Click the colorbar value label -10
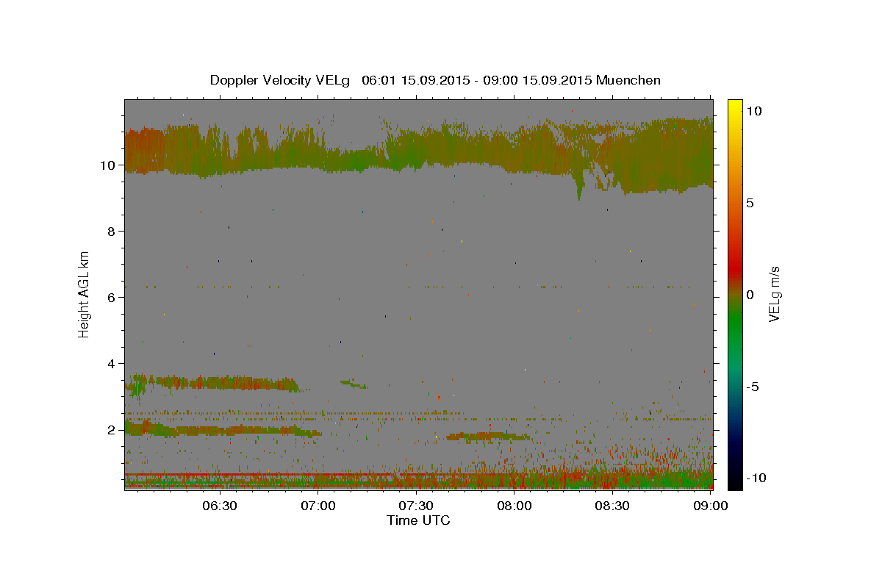 pos(756,478)
